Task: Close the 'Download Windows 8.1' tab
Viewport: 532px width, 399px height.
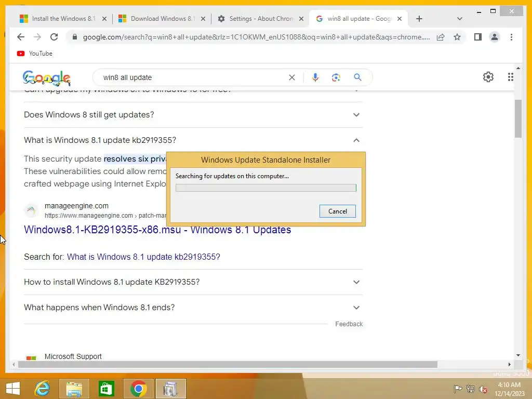Action: click(203, 19)
